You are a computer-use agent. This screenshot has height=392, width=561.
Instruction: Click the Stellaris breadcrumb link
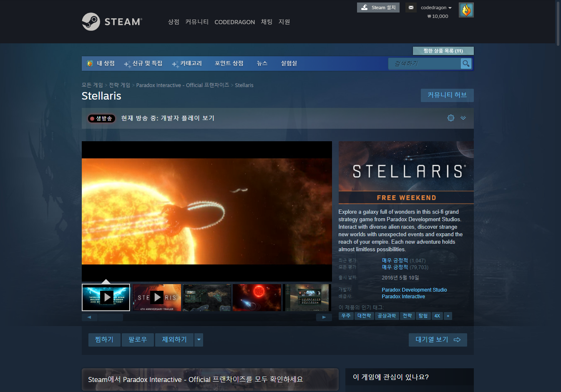(x=244, y=85)
